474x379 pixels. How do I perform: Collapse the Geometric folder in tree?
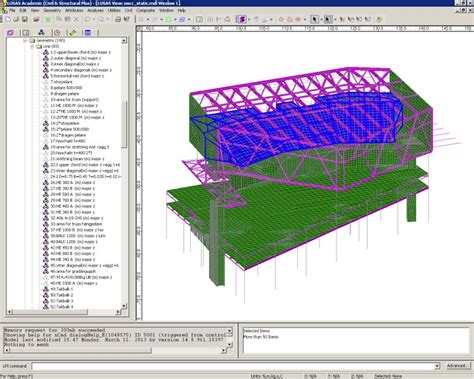25,40
